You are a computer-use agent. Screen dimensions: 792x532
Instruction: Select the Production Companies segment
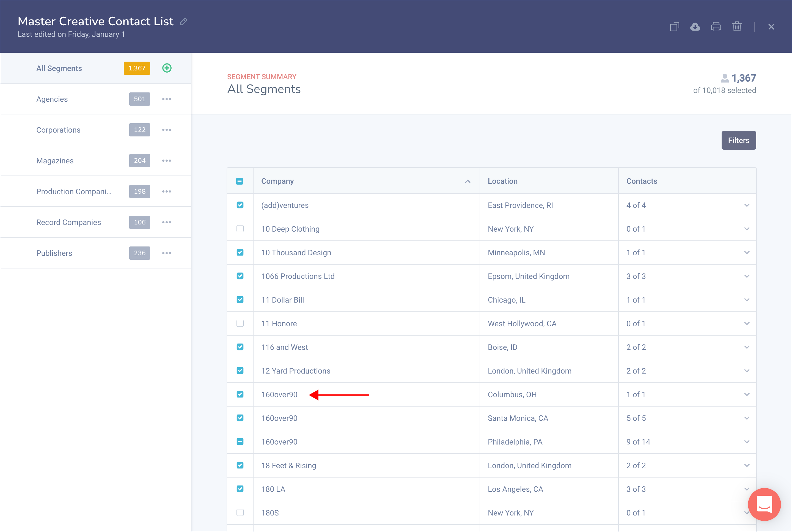point(96,192)
